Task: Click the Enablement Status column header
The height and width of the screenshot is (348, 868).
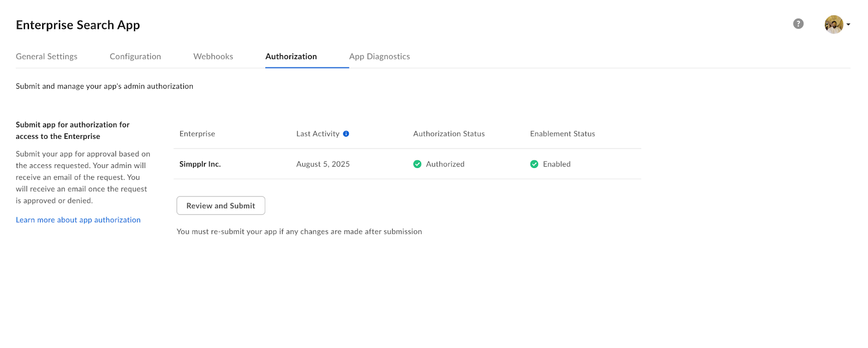Action: 562,134
